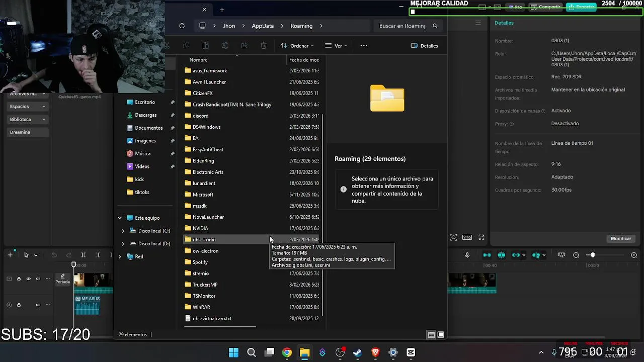Expand Este equipo tree node
This screenshot has height=362, width=644.
click(x=120, y=218)
